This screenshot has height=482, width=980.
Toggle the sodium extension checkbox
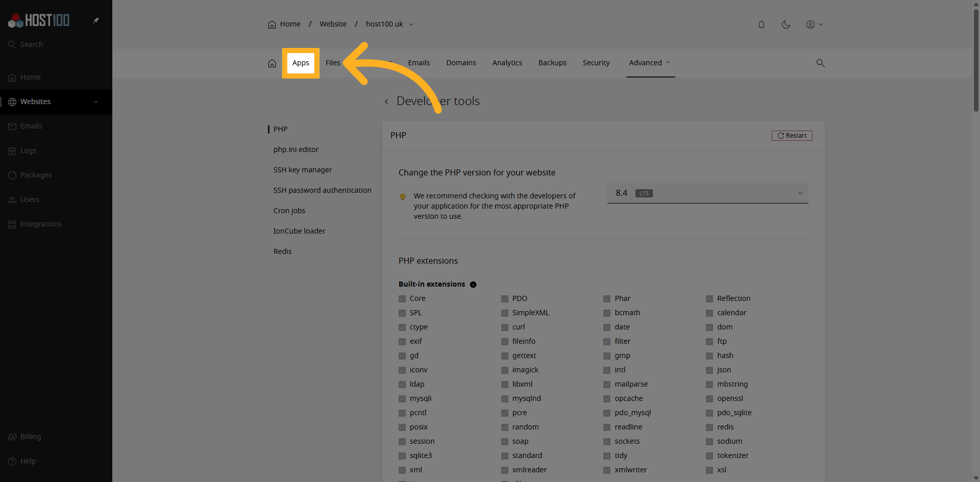tap(709, 442)
